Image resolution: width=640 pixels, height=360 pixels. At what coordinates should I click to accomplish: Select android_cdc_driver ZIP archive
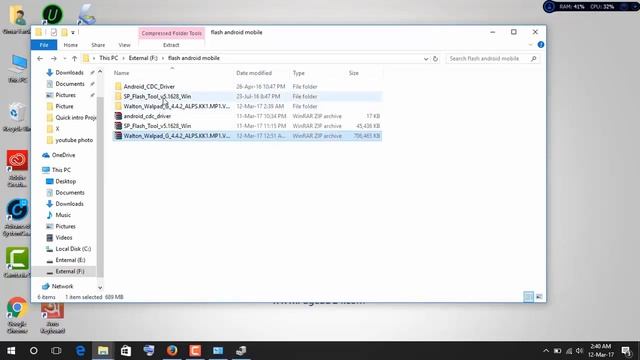click(x=247, y=116)
